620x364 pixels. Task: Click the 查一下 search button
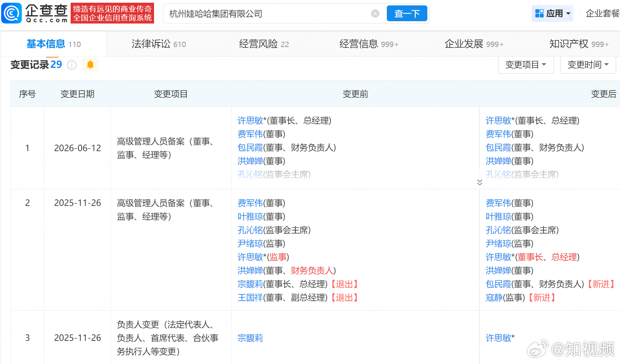tap(407, 13)
